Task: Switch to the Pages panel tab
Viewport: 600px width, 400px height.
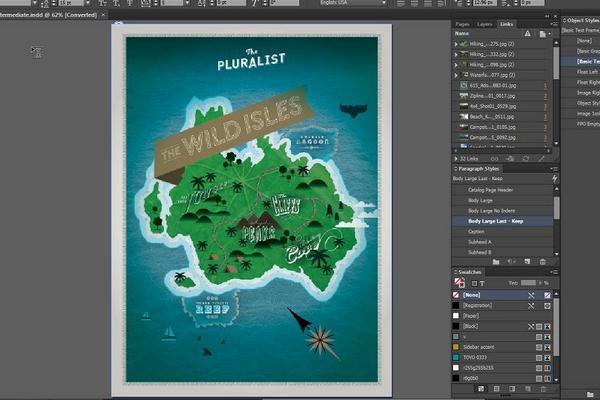Action: tap(462, 24)
